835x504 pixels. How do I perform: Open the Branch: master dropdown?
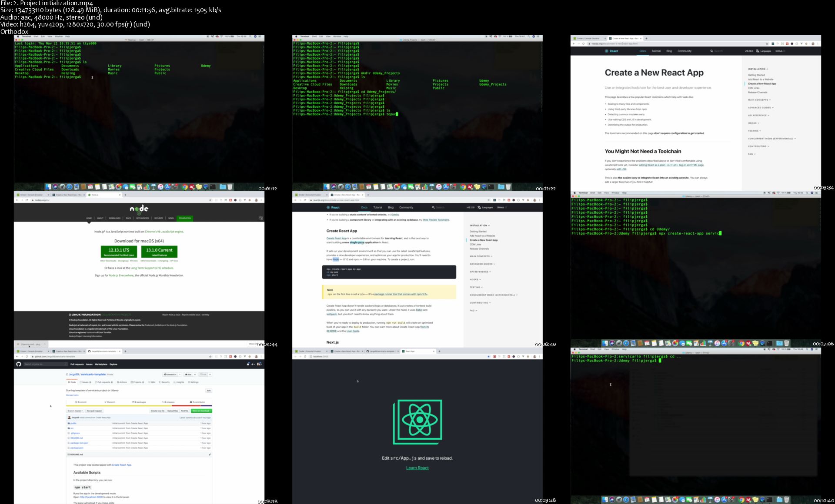75,411
